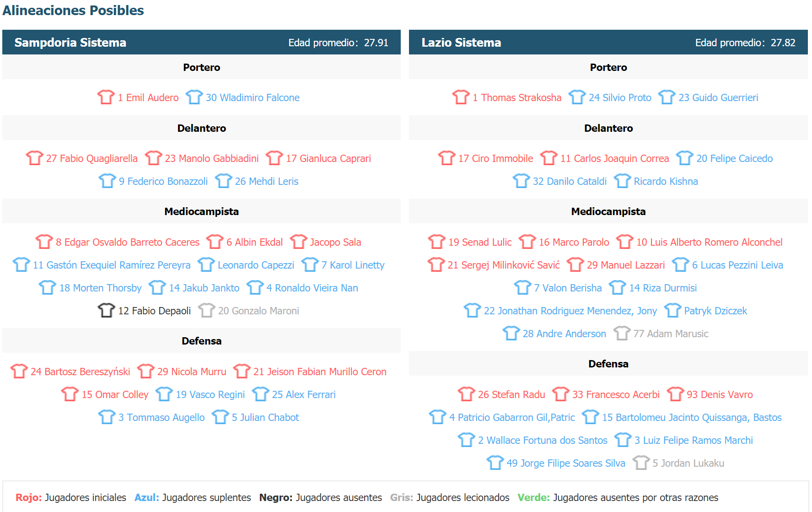
Task: Click Luis Alberto Romero Alconchel name
Action: pyautogui.click(x=709, y=242)
